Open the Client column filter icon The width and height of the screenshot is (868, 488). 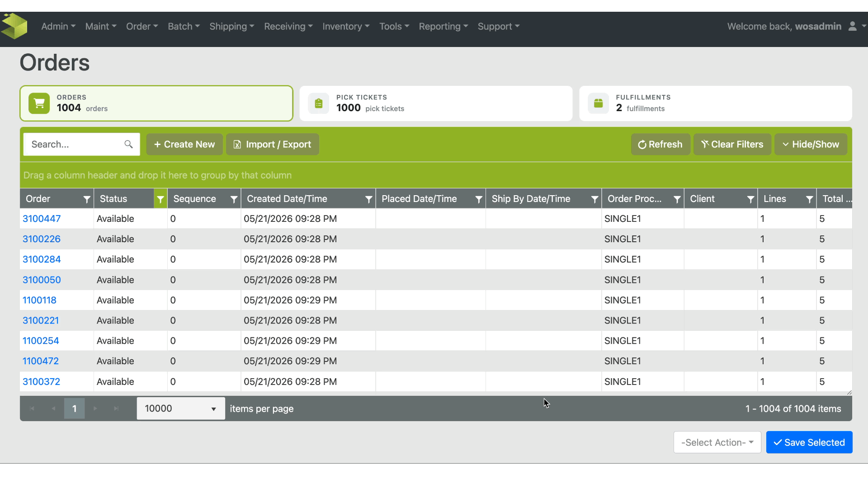click(x=750, y=199)
